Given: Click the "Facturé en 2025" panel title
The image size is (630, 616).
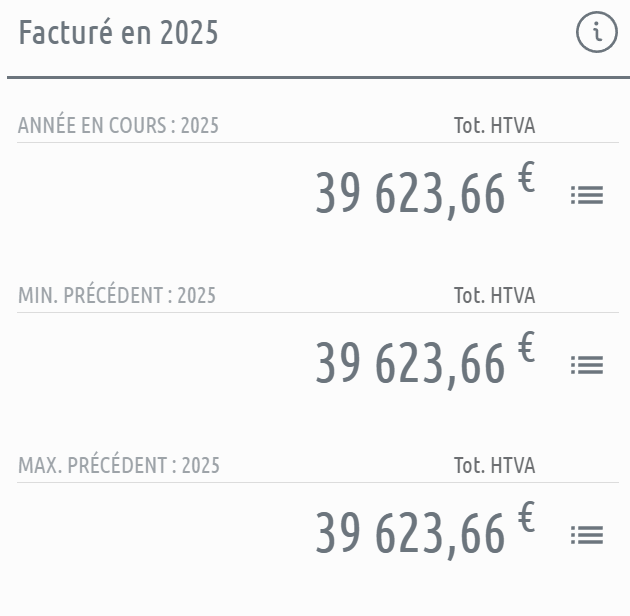Looking at the screenshot, I should (118, 34).
